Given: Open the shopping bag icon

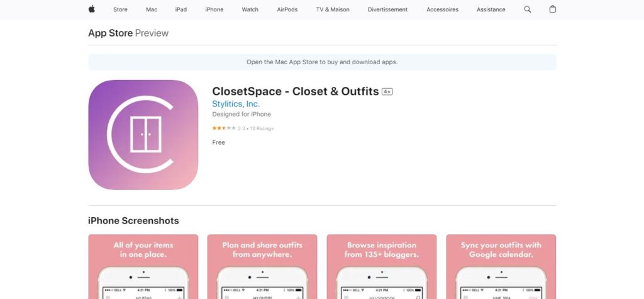Looking at the screenshot, I should pos(553,9).
